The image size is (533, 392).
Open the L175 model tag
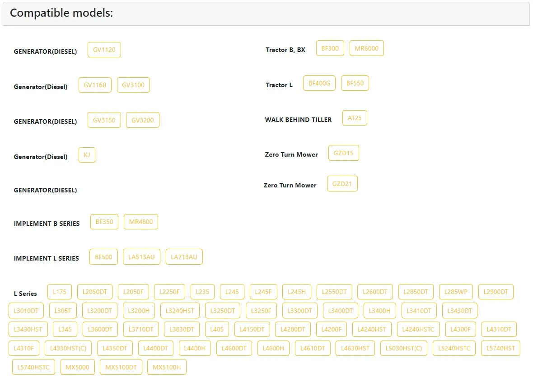pos(60,292)
